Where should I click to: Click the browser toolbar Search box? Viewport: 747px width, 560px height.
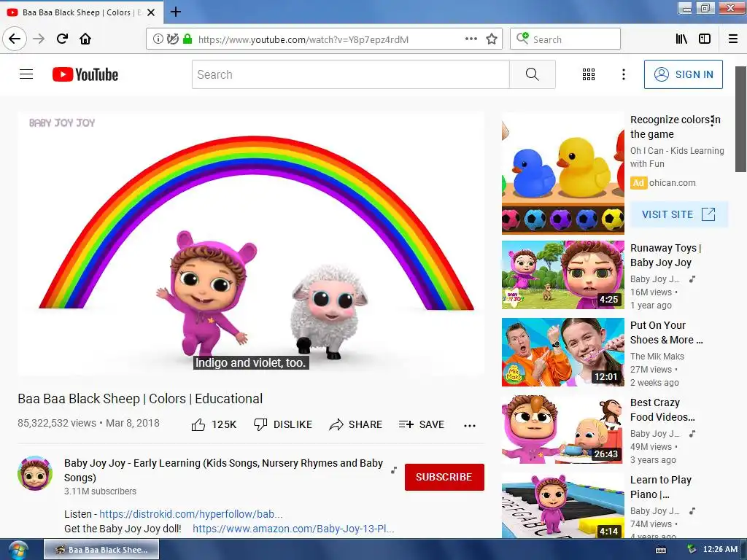tap(565, 39)
